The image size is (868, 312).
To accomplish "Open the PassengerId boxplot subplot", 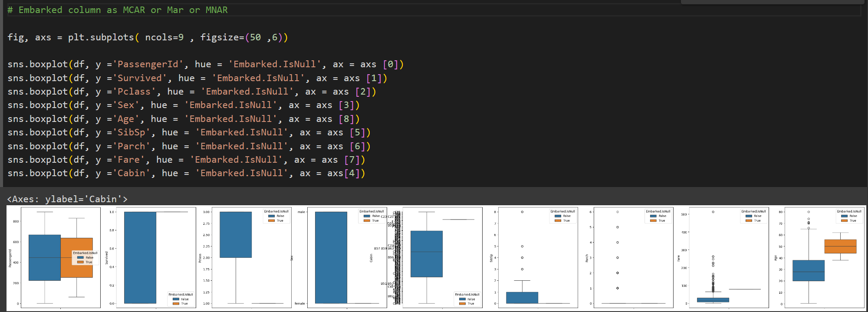I will click(x=60, y=258).
